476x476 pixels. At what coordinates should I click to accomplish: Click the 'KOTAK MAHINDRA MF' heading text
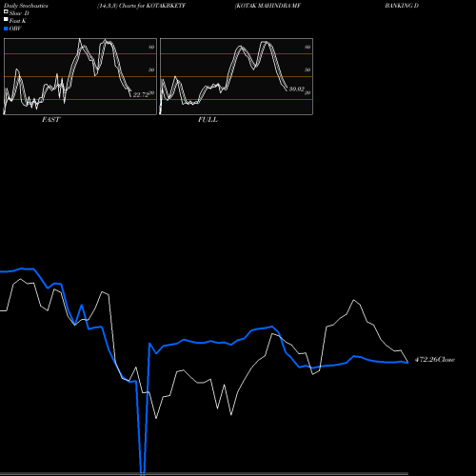pyautogui.click(x=268, y=6)
